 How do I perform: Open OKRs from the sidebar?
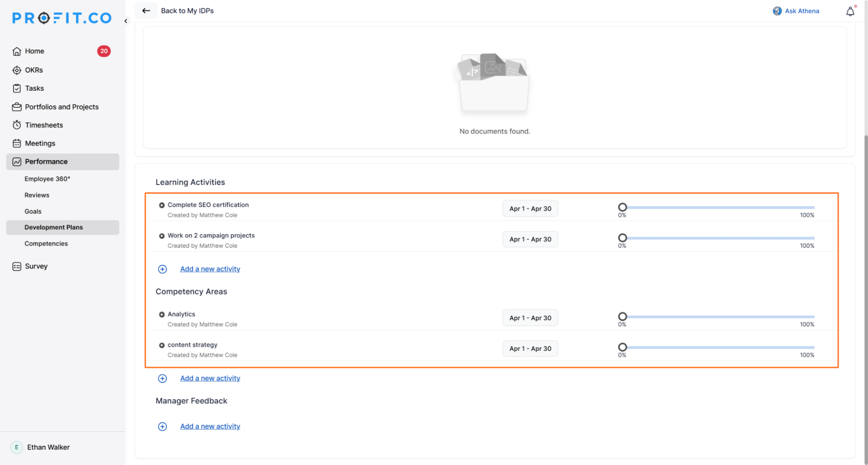pyautogui.click(x=33, y=70)
